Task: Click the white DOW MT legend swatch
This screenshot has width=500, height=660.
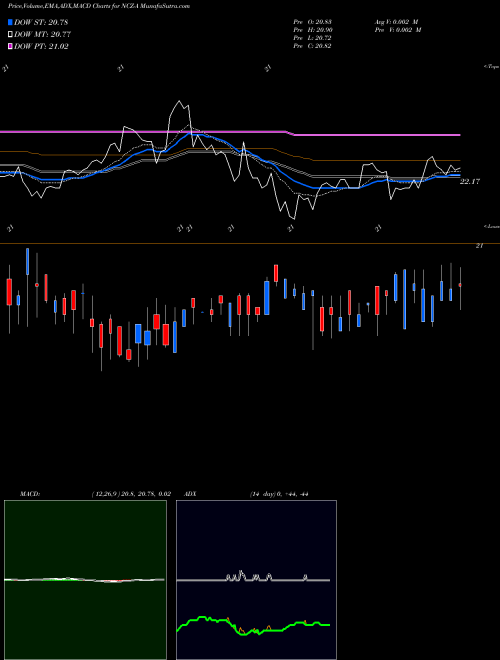Action: point(11,35)
